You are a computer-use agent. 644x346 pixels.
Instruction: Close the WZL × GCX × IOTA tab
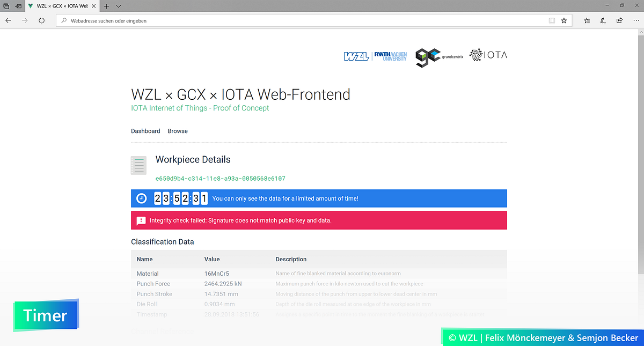94,6
